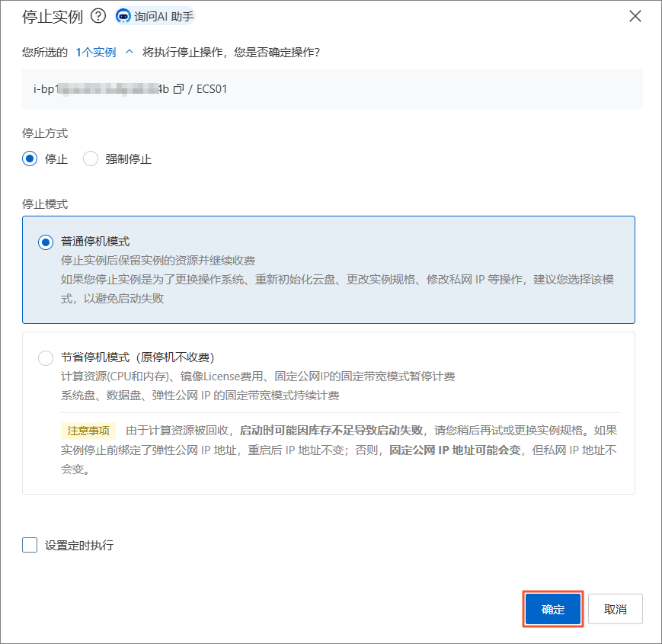Click the 停止方式 section label
Image resolution: width=662 pixels, height=644 pixels.
pyautogui.click(x=45, y=133)
